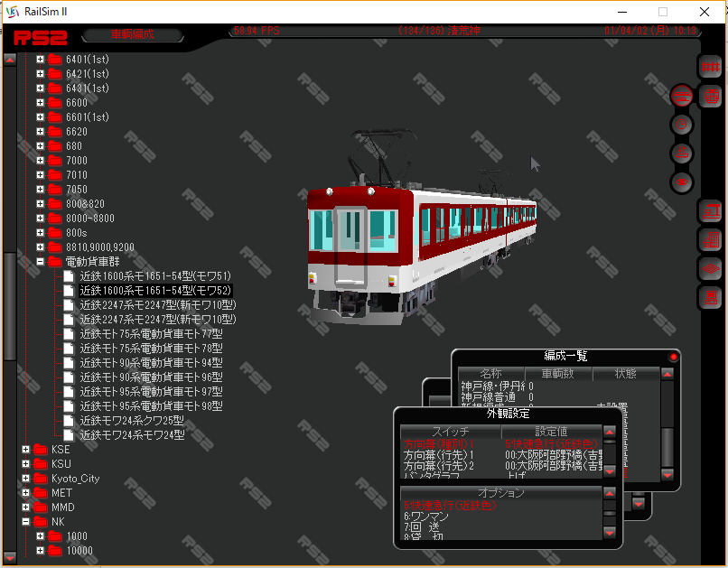728x568 pixels.
Task: Select 近鉄モト95系電動貨車モト97型 item
Action: (151, 391)
